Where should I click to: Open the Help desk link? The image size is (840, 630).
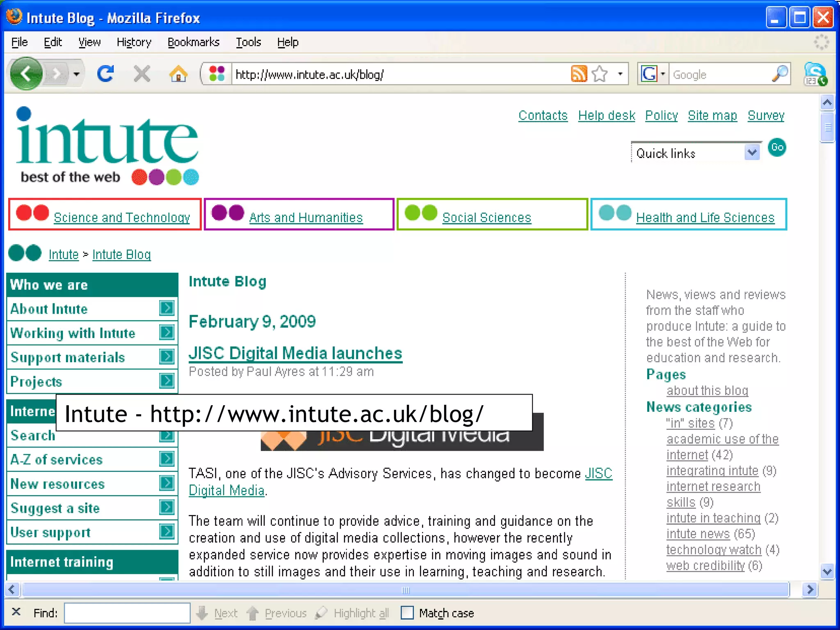pyautogui.click(x=607, y=116)
